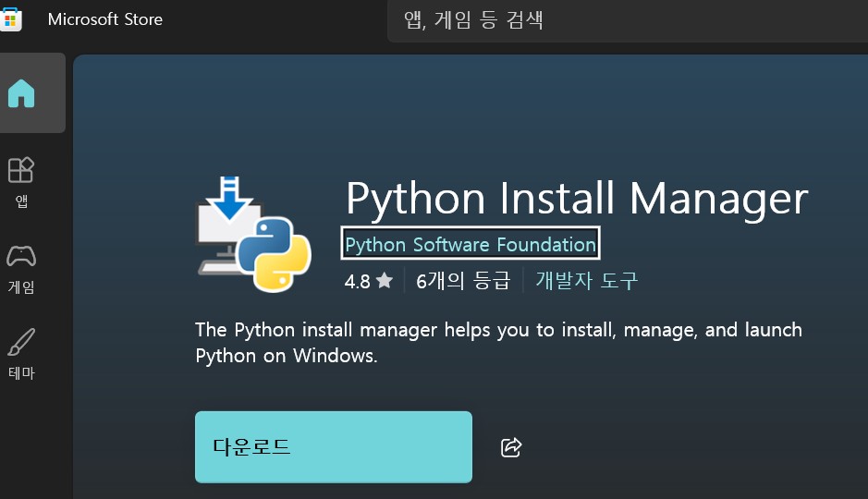Viewport: 868px width, 499px height.
Task: Open the 앱 (Apps) sidebar section
Action: (x=21, y=182)
